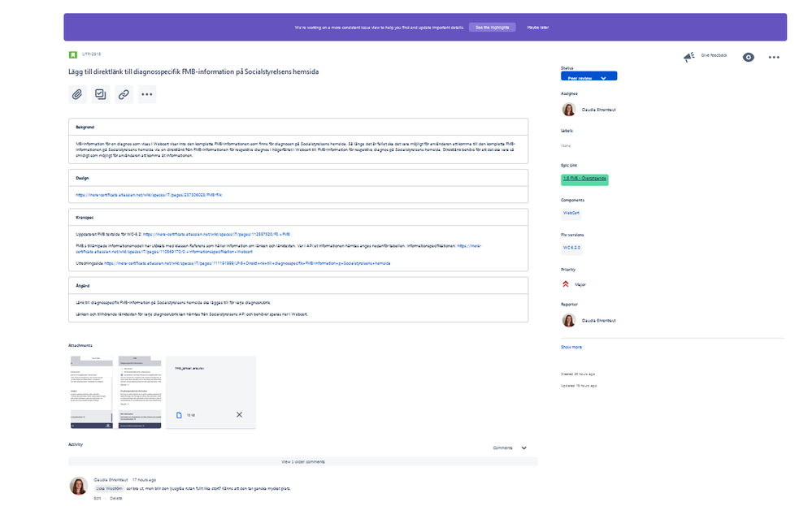Attach a file using the paperclip icon
Viewport: 812px width, 506px height.
[x=77, y=94]
